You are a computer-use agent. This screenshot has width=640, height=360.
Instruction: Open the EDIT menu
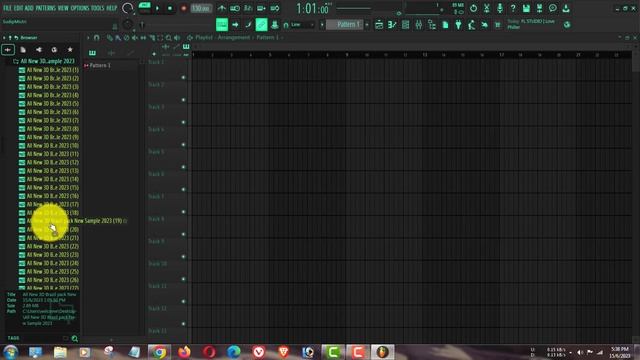[19, 8]
